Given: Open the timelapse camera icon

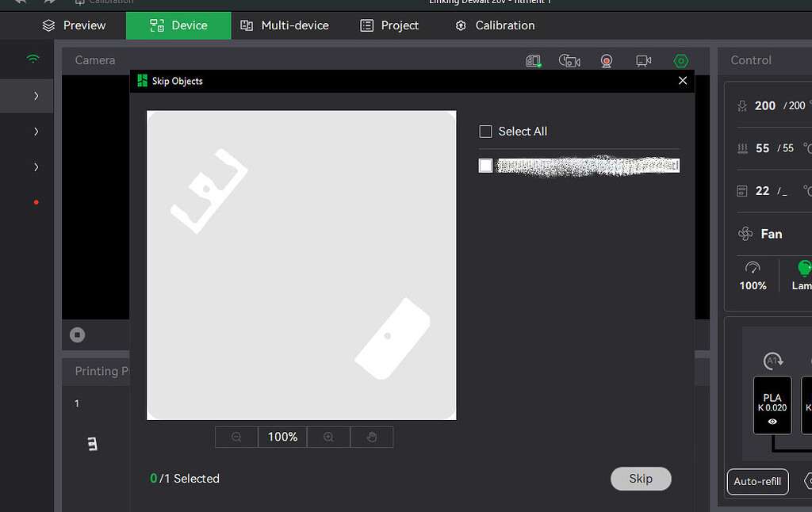Looking at the screenshot, I should [x=569, y=61].
